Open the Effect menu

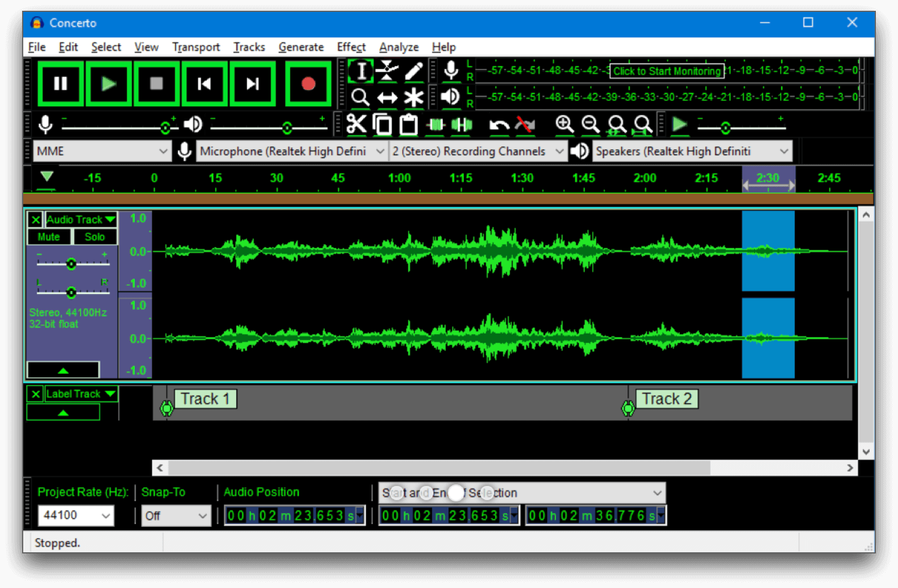pos(351,47)
